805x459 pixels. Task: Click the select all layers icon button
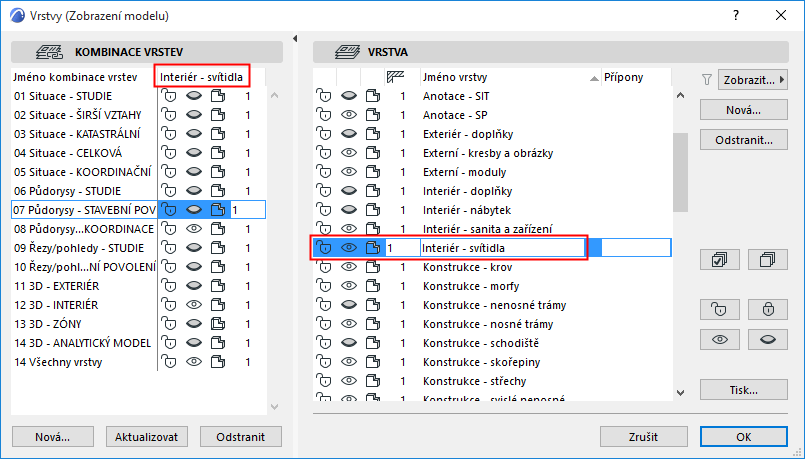(x=719, y=259)
